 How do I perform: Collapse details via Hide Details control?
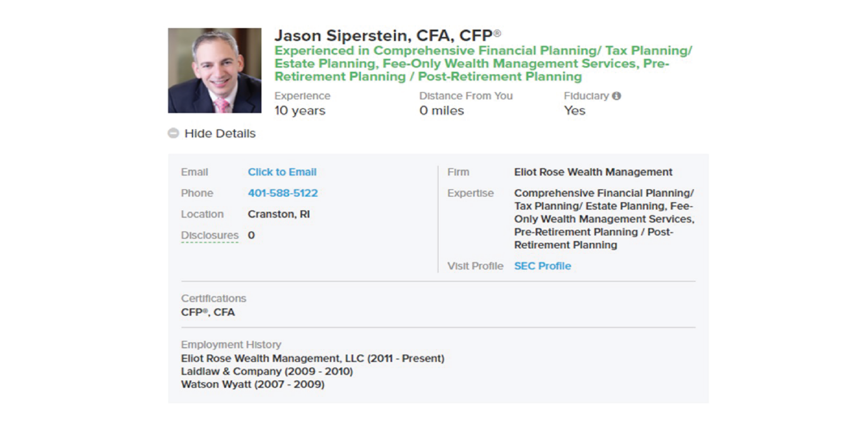[x=219, y=133]
